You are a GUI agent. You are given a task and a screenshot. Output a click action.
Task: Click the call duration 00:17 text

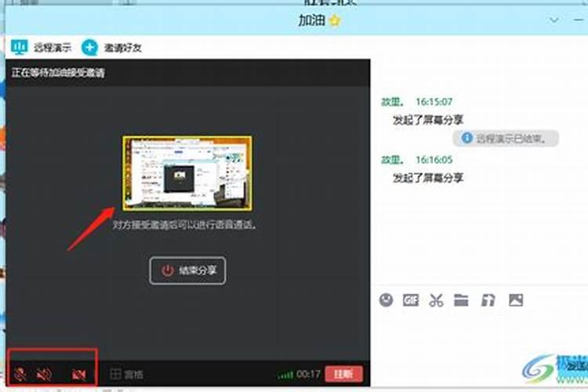(308, 374)
